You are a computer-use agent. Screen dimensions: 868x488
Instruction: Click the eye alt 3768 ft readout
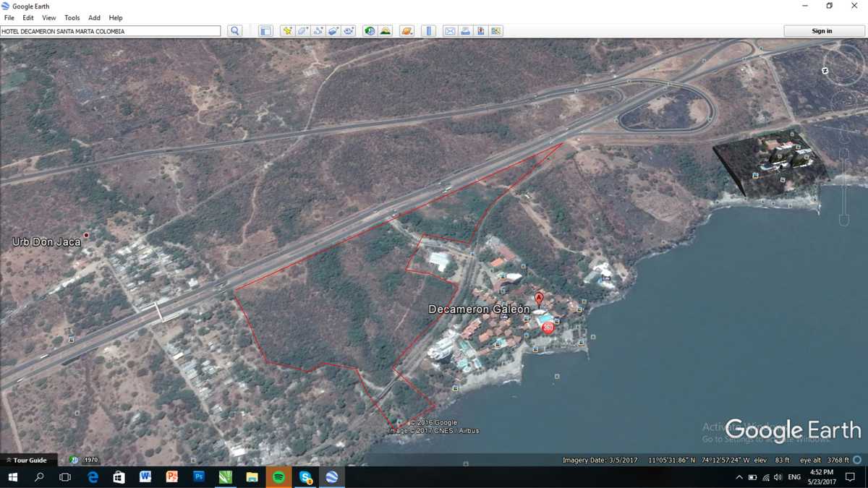point(825,460)
